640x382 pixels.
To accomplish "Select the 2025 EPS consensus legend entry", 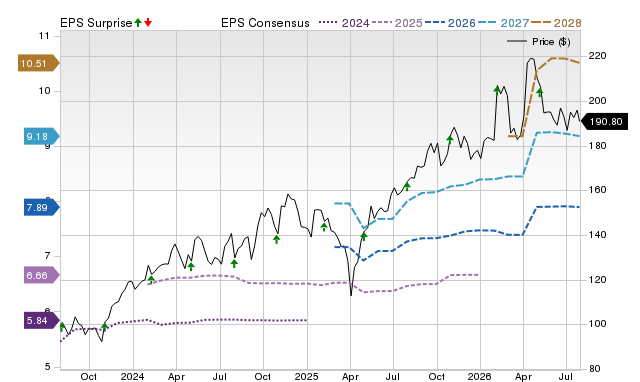I will pos(397,23).
